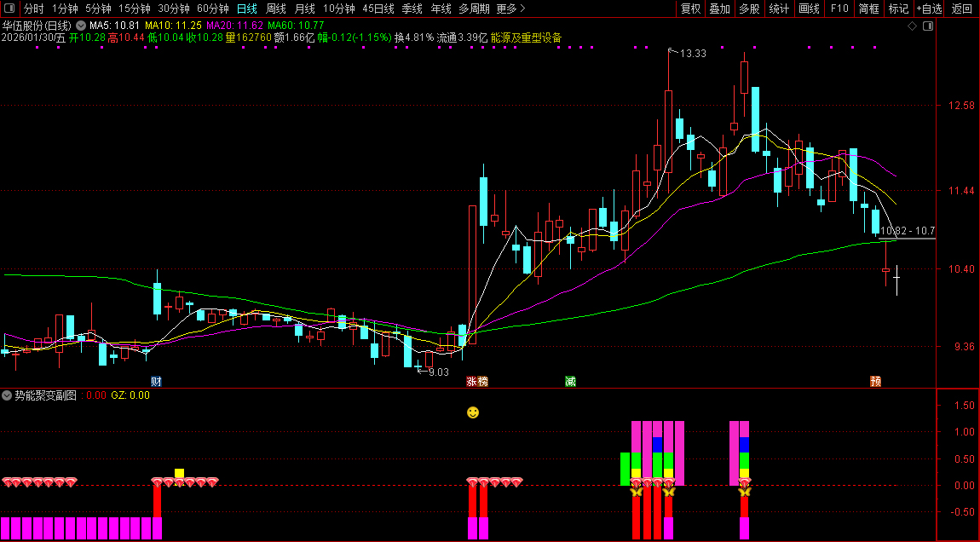Click the 12.58 price axis label
980x542 pixels.
961,106
